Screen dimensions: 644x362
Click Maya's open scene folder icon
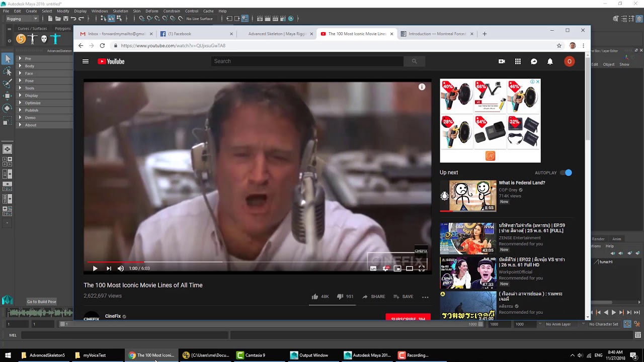point(58,19)
